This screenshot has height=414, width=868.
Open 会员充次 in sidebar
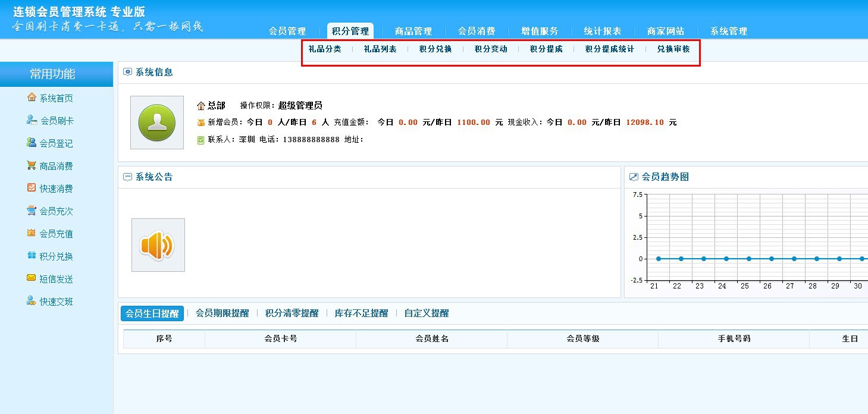[57, 211]
